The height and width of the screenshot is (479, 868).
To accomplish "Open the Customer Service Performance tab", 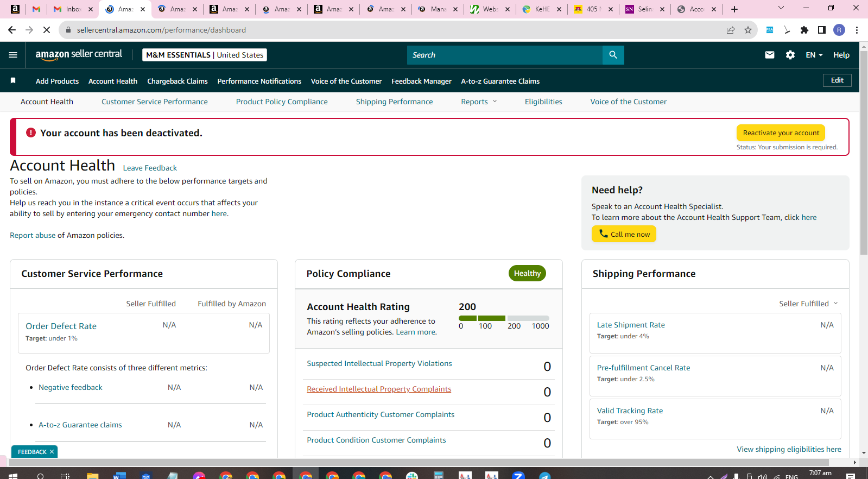I will click(155, 102).
